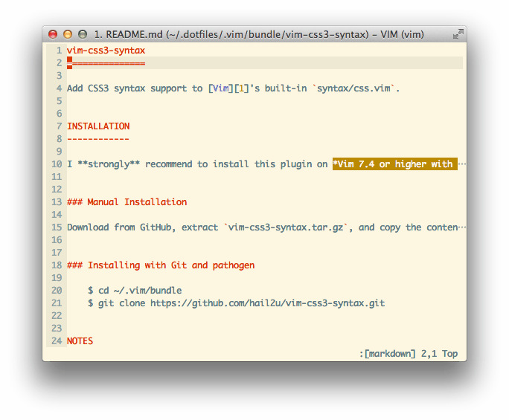Select the 'INSTALLATION' heading

point(98,126)
